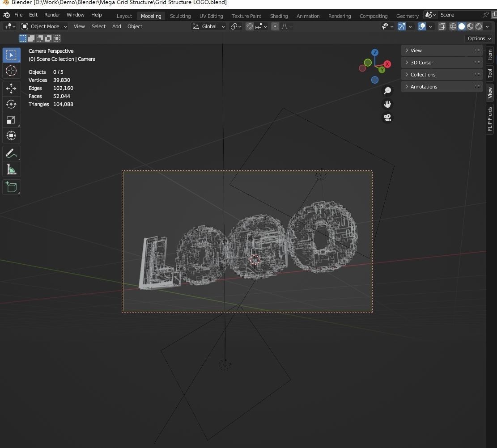497x448 pixels.
Task: Expand the View panel
Action: click(x=442, y=51)
